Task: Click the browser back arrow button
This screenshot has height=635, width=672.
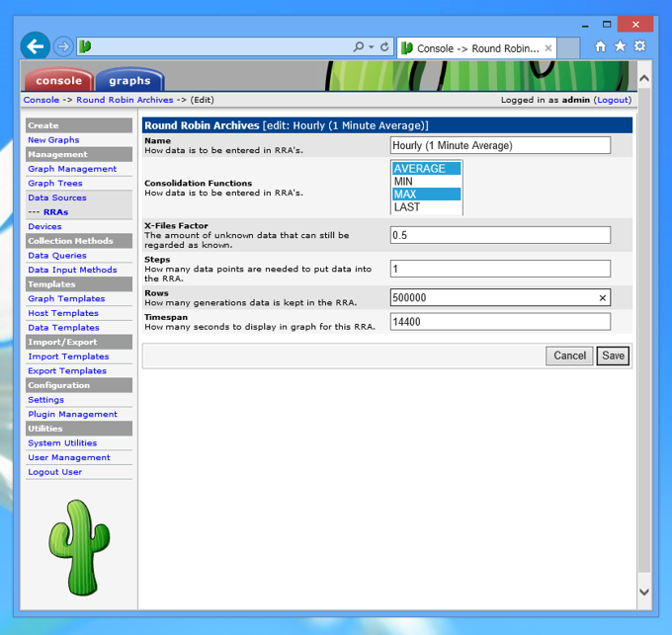Action: [36, 46]
